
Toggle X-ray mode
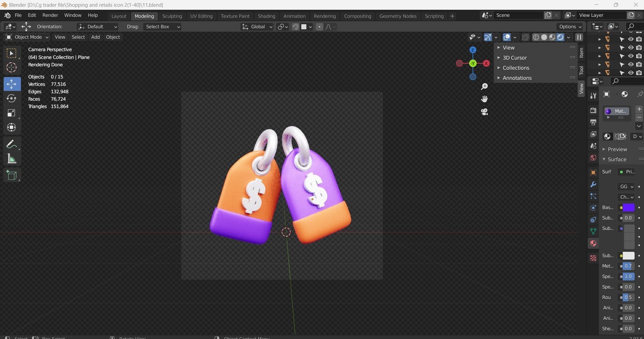[x=525, y=37]
